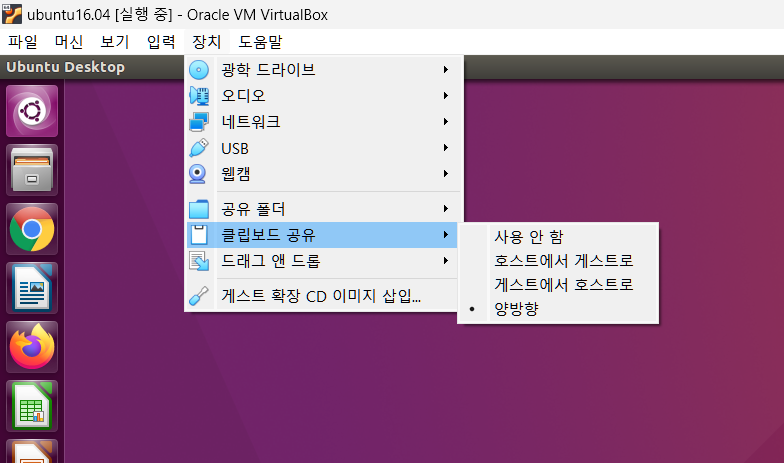The width and height of the screenshot is (784, 463).
Task: Select 호스트에서 게스트로 clipboard option
Action: (x=558, y=260)
